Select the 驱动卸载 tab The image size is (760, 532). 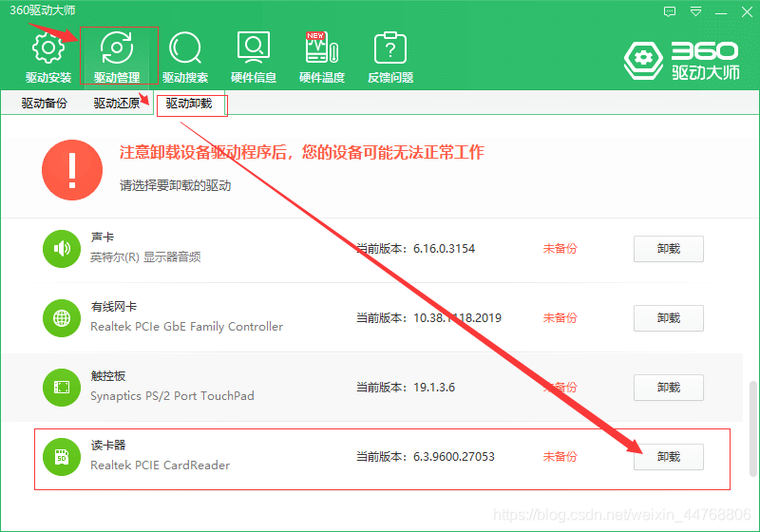pyautogui.click(x=189, y=103)
